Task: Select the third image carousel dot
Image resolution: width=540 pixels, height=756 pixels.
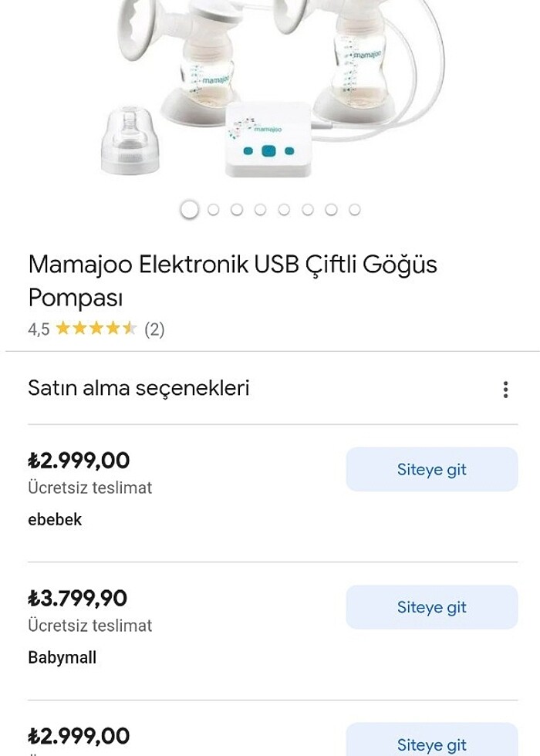Action: (x=235, y=208)
